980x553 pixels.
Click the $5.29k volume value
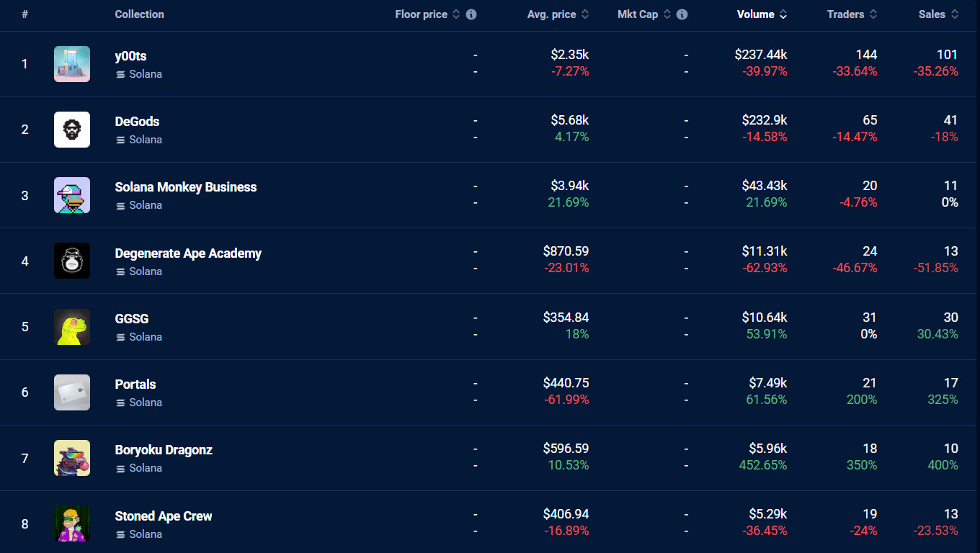pyautogui.click(x=768, y=514)
